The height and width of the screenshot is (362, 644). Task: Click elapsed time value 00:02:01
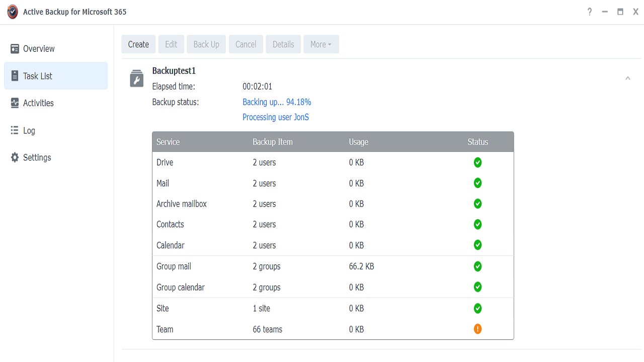coord(257,86)
